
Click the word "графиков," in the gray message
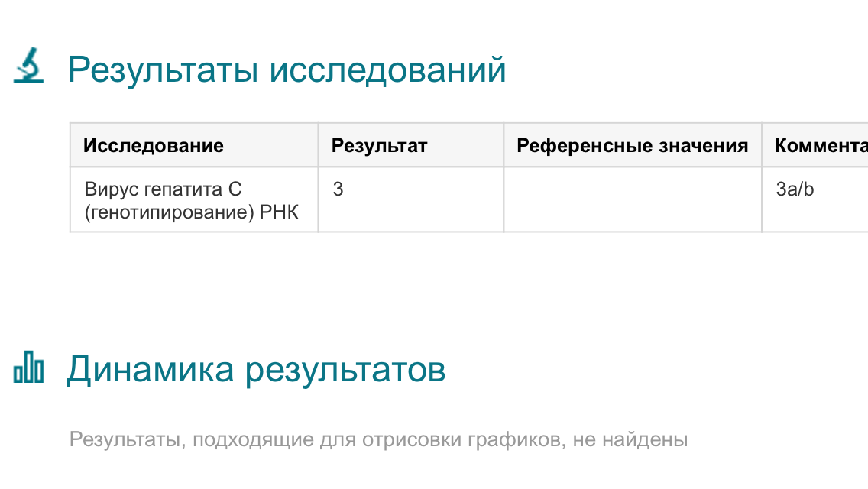pyautogui.click(x=502, y=440)
